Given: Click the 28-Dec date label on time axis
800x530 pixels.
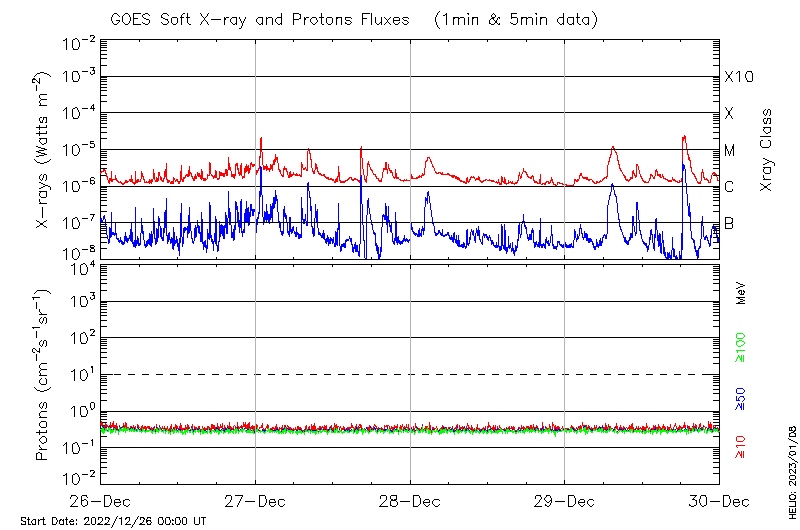Looking at the screenshot, I should click(x=410, y=500).
